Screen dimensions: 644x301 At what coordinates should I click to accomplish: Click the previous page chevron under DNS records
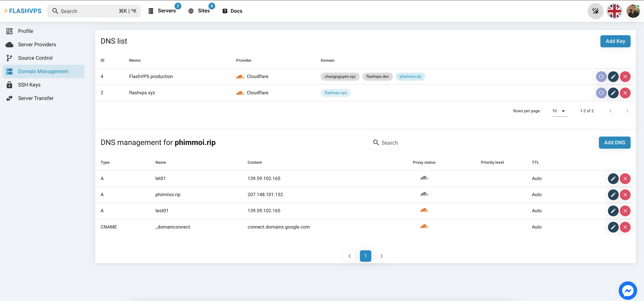point(349,256)
